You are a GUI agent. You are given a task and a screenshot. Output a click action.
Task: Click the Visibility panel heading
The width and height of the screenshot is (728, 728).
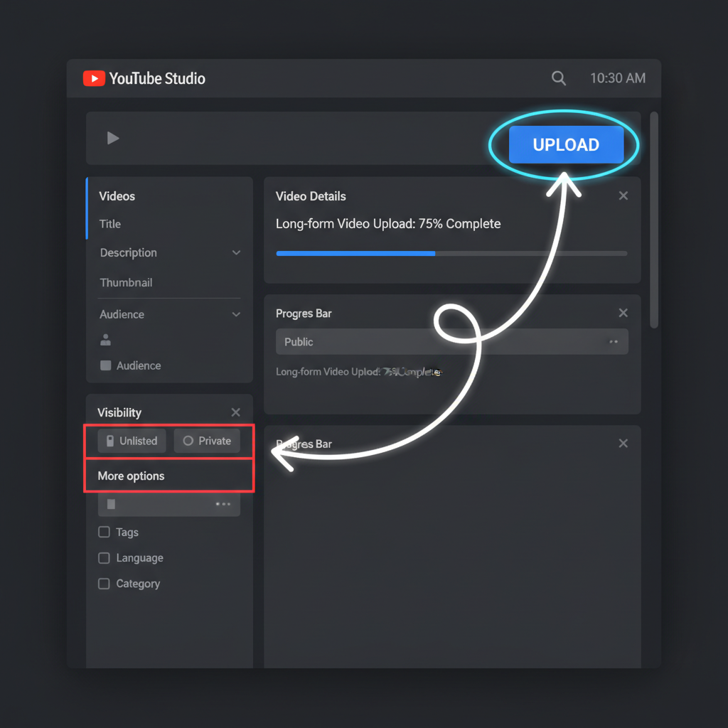pos(119,412)
